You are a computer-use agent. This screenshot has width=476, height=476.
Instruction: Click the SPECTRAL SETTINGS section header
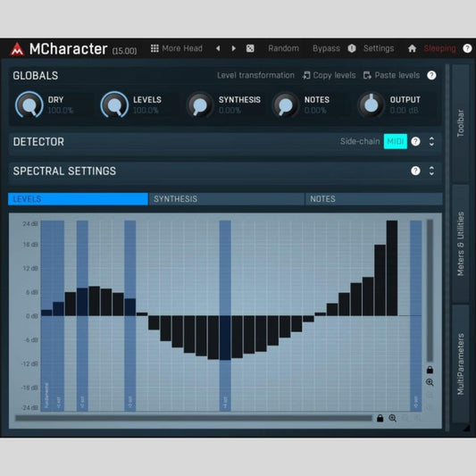pyautogui.click(x=64, y=171)
